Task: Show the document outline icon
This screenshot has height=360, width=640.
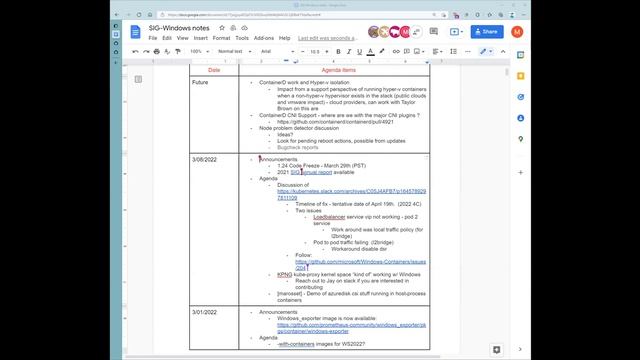Action: [138, 79]
